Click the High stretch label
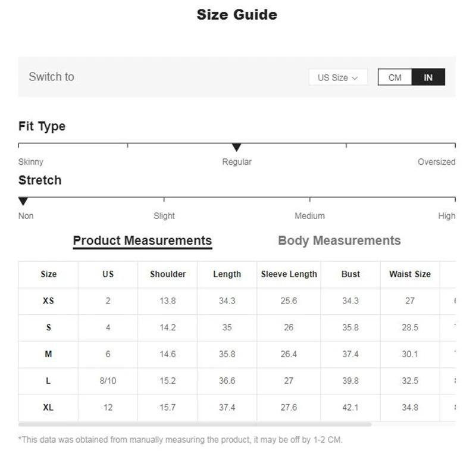This screenshot has height=463, width=476. (x=446, y=216)
